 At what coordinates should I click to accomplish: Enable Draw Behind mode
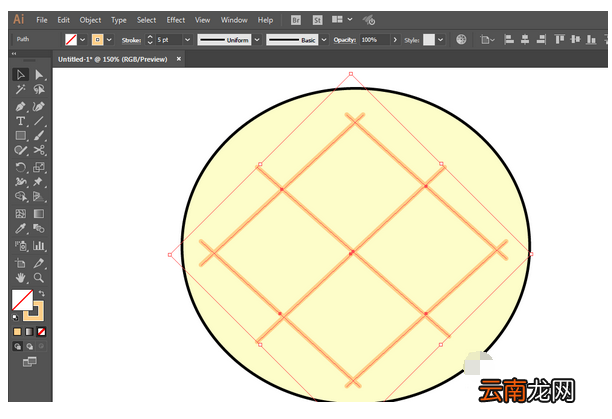tap(30, 346)
